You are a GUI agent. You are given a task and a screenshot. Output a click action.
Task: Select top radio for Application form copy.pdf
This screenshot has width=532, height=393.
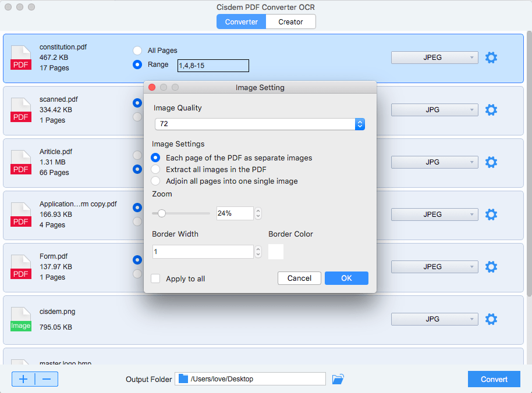[137, 208]
